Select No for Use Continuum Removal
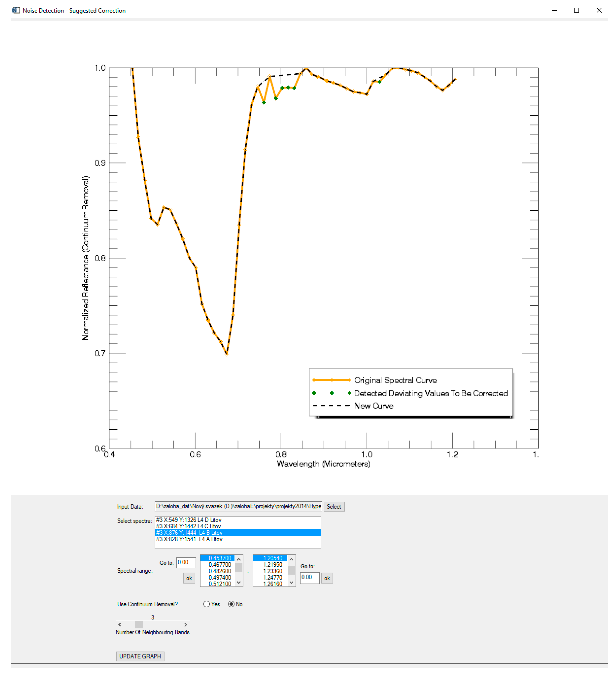Image resolution: width=616 pixels, height=675 pixels. 231,604
